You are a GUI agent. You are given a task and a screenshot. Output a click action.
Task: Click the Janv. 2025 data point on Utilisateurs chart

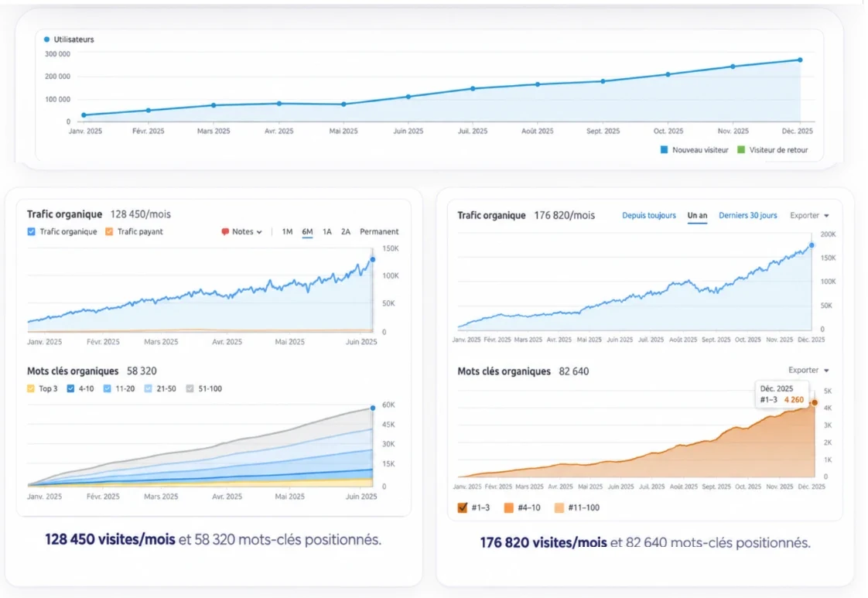[x=84, y=115]
